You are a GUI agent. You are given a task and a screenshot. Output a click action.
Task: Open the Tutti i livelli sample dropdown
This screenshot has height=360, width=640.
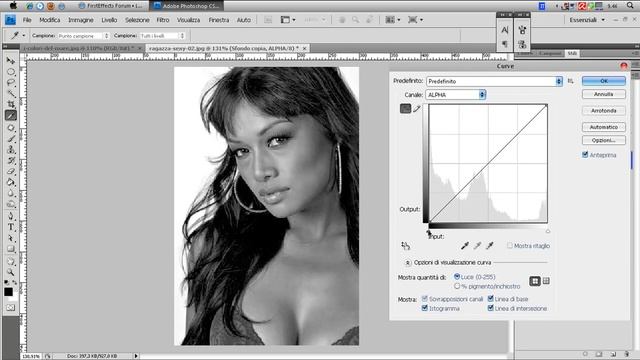coord(162,36)
